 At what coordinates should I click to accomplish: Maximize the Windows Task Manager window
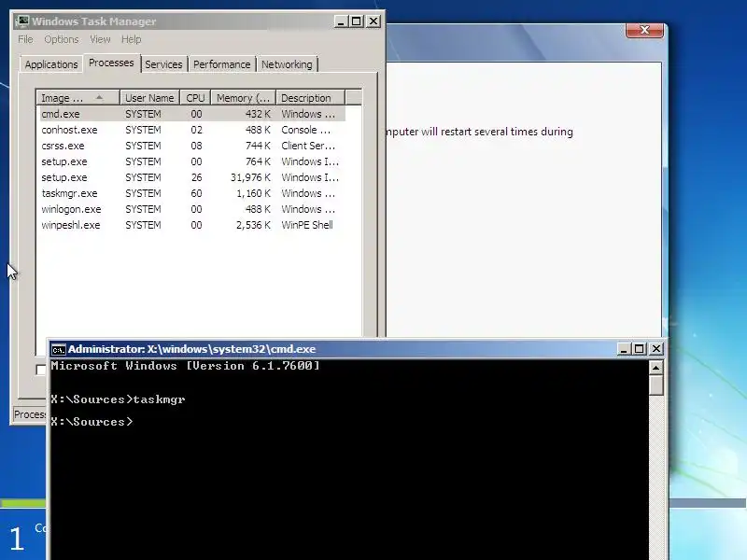pos(357,21)
